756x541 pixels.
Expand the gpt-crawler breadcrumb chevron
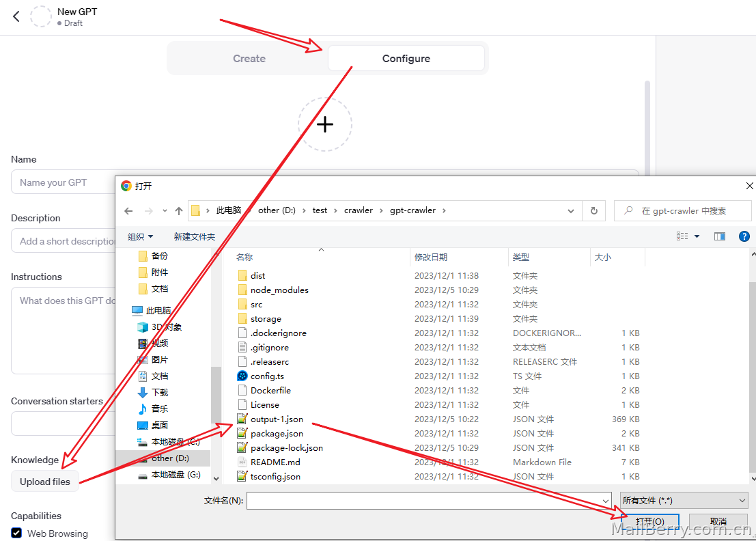click(444, 210)
